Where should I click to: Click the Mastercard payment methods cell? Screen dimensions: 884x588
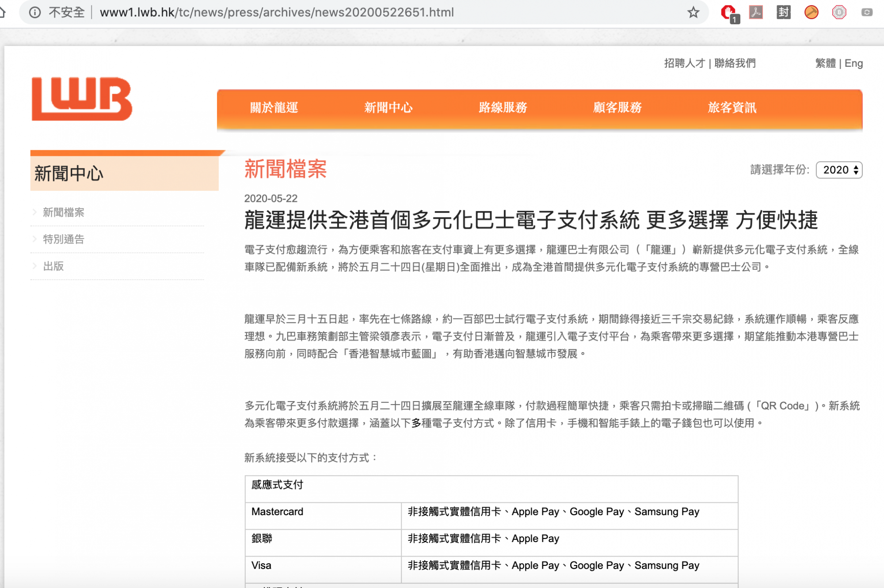tap(570, 516)
